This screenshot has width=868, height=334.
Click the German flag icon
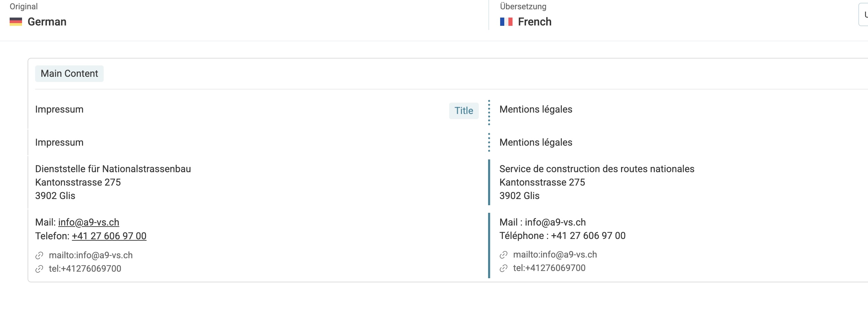click(16, 22)
